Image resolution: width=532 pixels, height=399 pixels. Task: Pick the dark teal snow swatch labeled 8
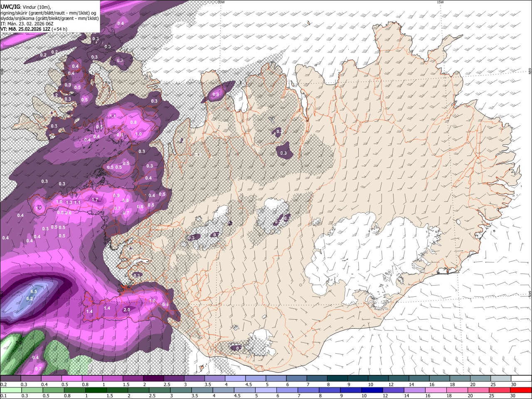click(x=337, y=379)
